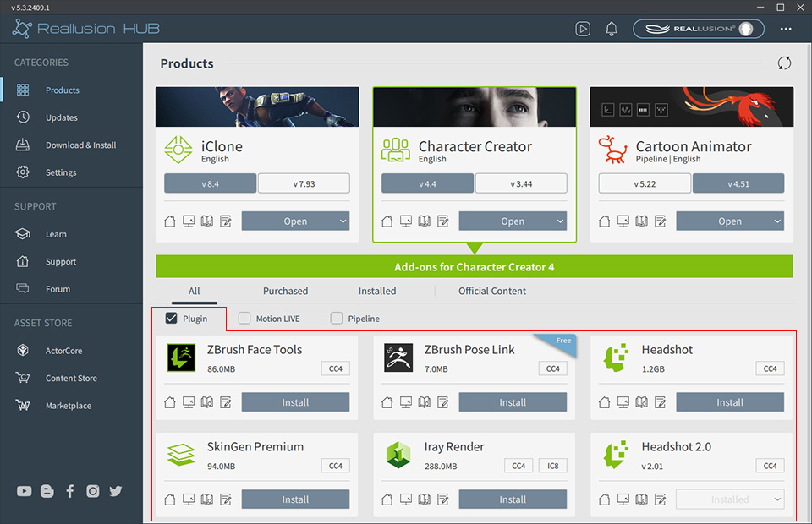Open Cartoon Animator home page icon
Screen dimensions: 812x524
[x=604, y=221]
